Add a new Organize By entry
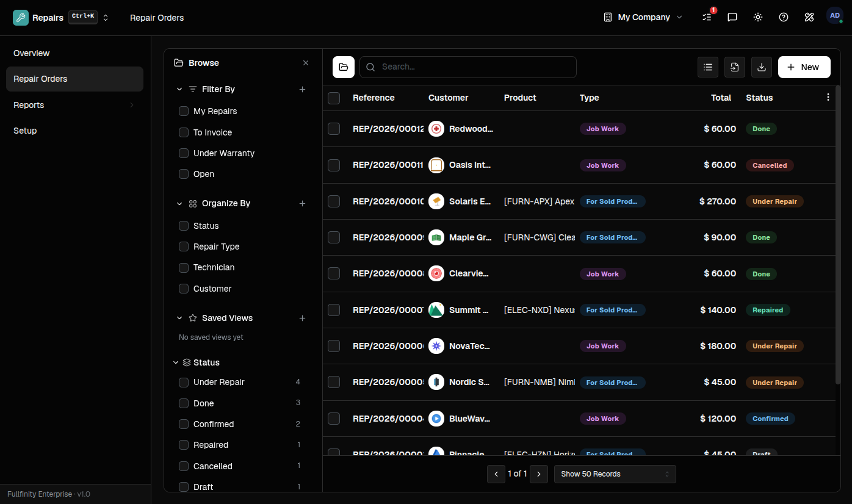852x504 pixels. [302, 203]
